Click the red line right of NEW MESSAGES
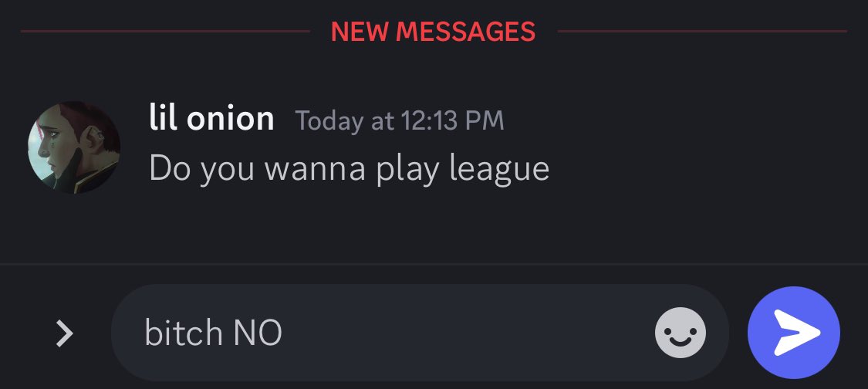 point(702,31)
